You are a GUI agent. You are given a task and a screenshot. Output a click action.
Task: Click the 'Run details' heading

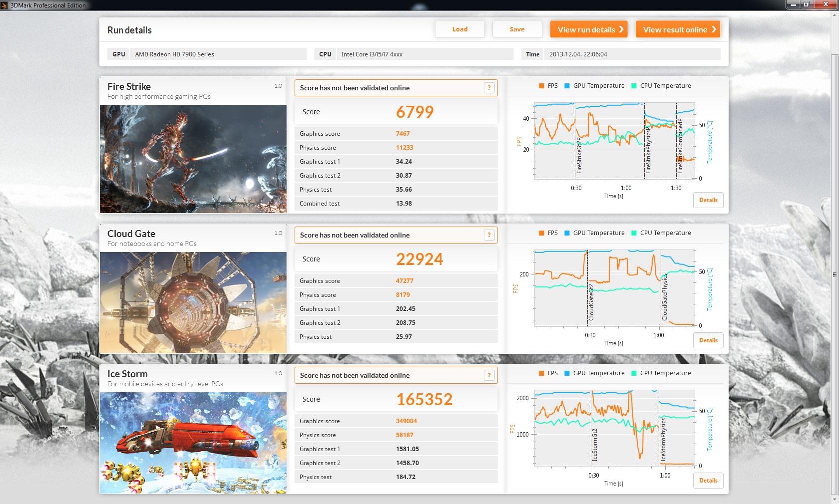click(x=129, y=30)
